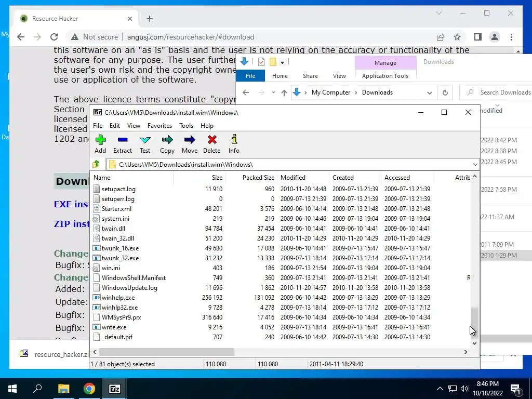Edit the 7-Zip path field
Viewport: 532px width, 399px height.
click(292, 165)
